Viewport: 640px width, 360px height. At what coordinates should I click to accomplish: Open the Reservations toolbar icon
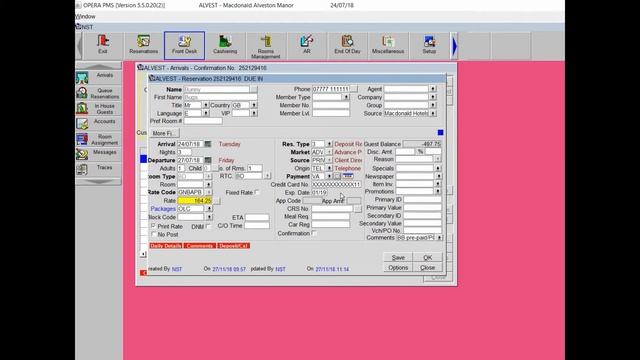click(143, 45)
